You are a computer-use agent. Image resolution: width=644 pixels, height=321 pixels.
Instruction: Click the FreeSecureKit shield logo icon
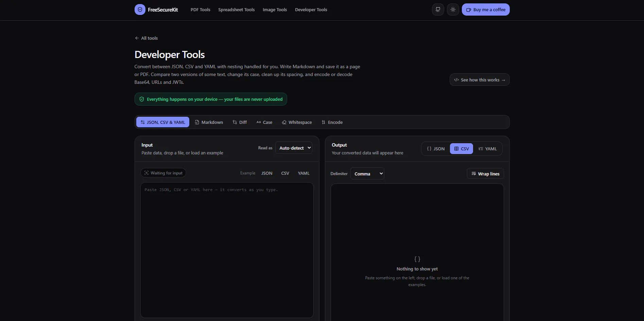pos(140,10)
